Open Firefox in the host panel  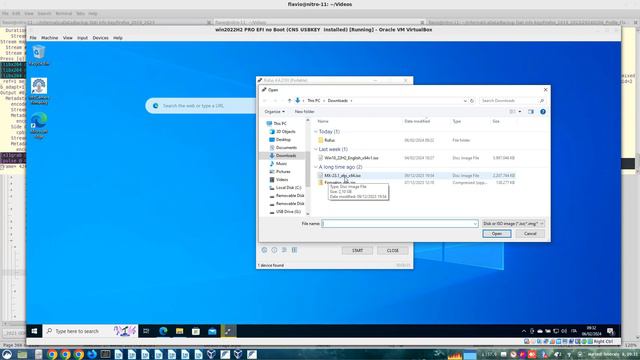coord(92,354)
